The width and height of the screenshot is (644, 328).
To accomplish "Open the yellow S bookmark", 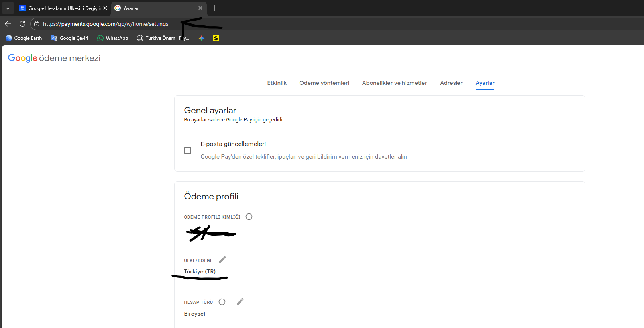I will 216,38.
